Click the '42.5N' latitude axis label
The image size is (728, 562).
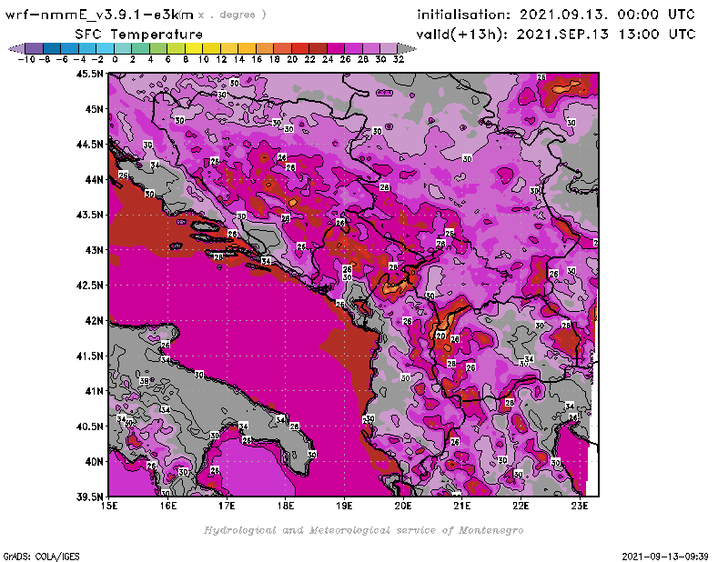pyautogui.click(x=89, y=286)
